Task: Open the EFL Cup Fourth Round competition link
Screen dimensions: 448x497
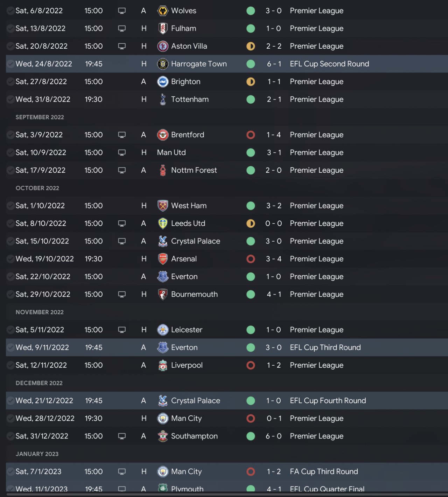Action: [x=328, y=401]
